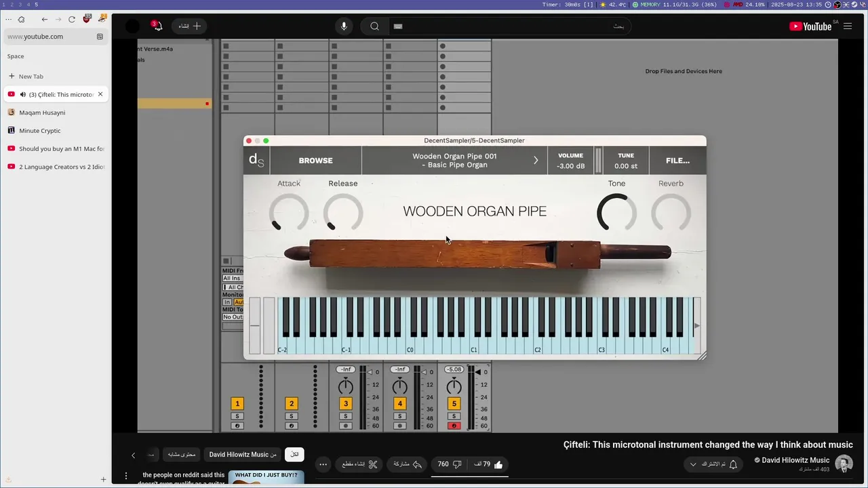Viewport: 868px width, 488px height.
Task: Switch to 'Should you buy an M1 Mac' tab
Action: pos(56,148)
